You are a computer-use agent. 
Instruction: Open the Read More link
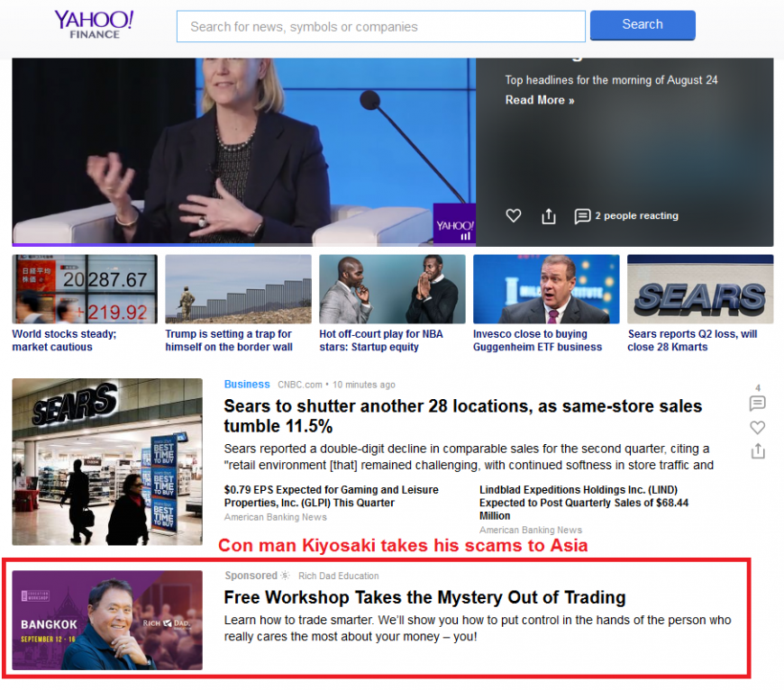pos(540,100)
